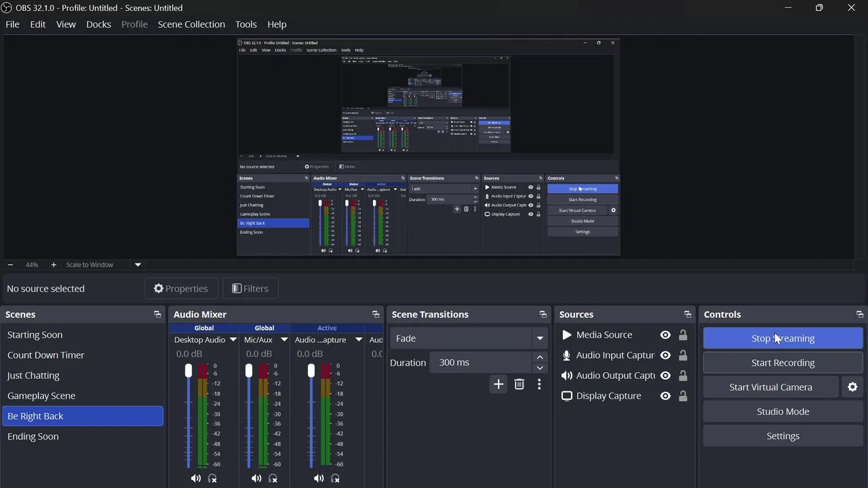The width and height of the screenshot is (868, 488).
Task: Adjust the Desktop Audio volume slider
Action: tap(189, 371)
